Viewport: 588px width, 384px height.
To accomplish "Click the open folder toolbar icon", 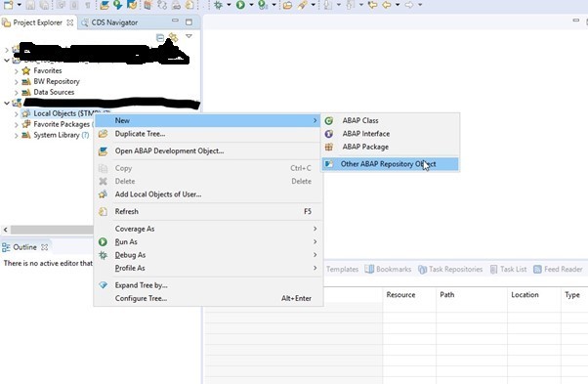I will click(x=287, y=5).
